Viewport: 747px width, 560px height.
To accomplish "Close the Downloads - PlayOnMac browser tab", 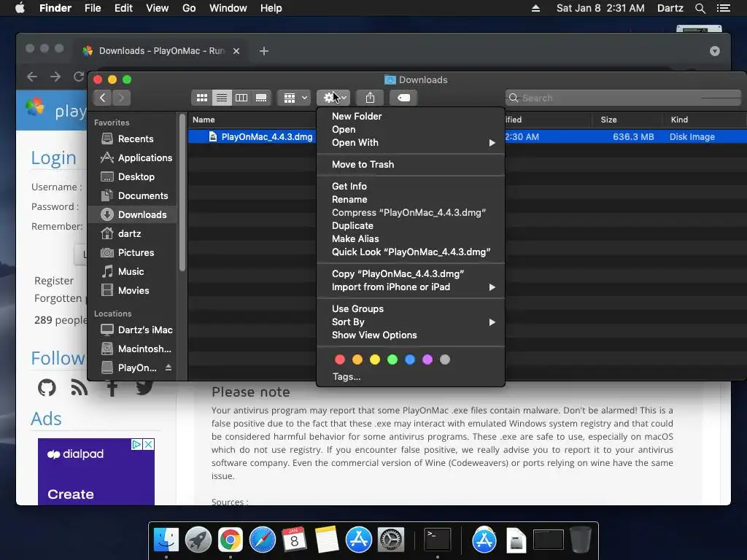I will pyautogui.click(x=236, y=51).
